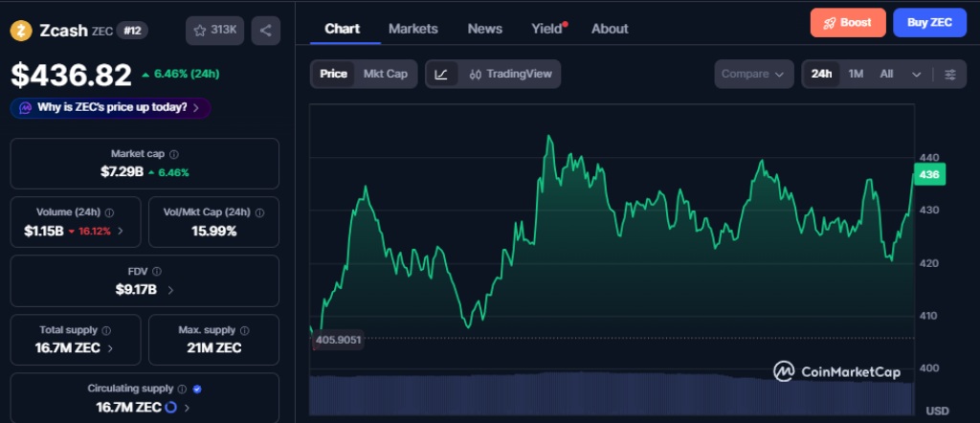Switch to TradingView candlestick chart
This screenshot has height=423, width=980.
coord(510,75)
